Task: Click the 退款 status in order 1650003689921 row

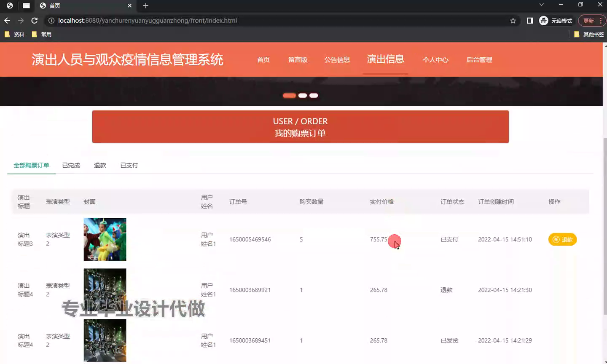Action: coord(446,290)
